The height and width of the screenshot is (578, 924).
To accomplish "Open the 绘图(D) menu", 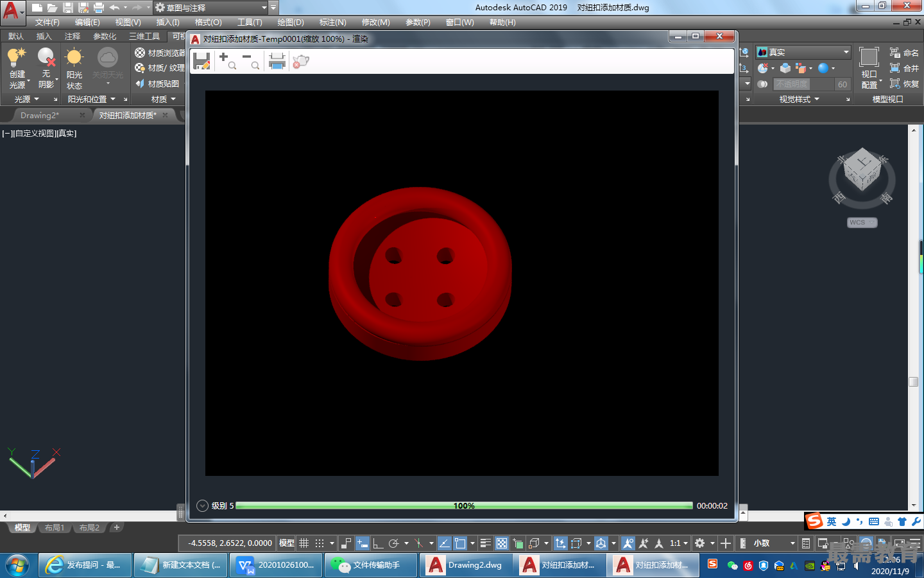I will [x=291, y=22].
